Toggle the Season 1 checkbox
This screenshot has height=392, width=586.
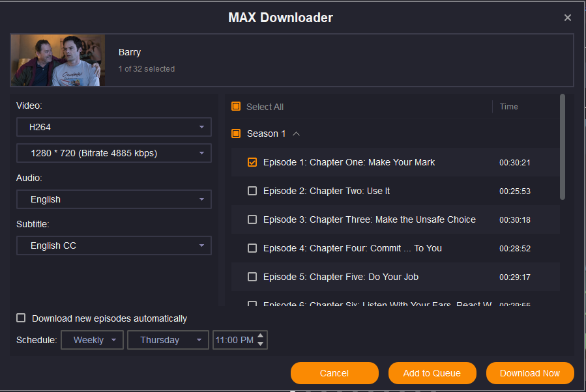pyautogui.click(x=236, y=133)
